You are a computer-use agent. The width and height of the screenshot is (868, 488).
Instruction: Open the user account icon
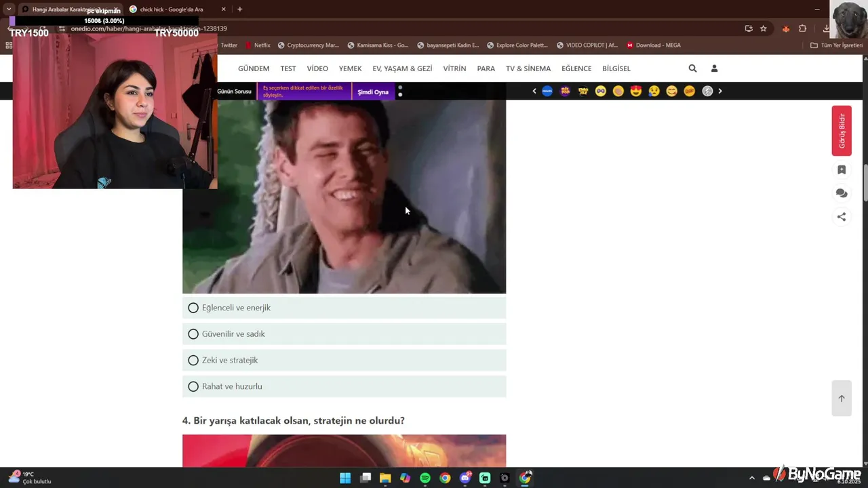click(714, 68)
